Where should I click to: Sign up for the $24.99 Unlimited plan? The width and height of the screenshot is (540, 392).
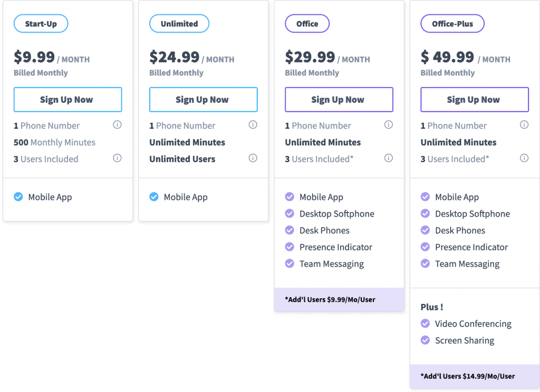(203, 100)
